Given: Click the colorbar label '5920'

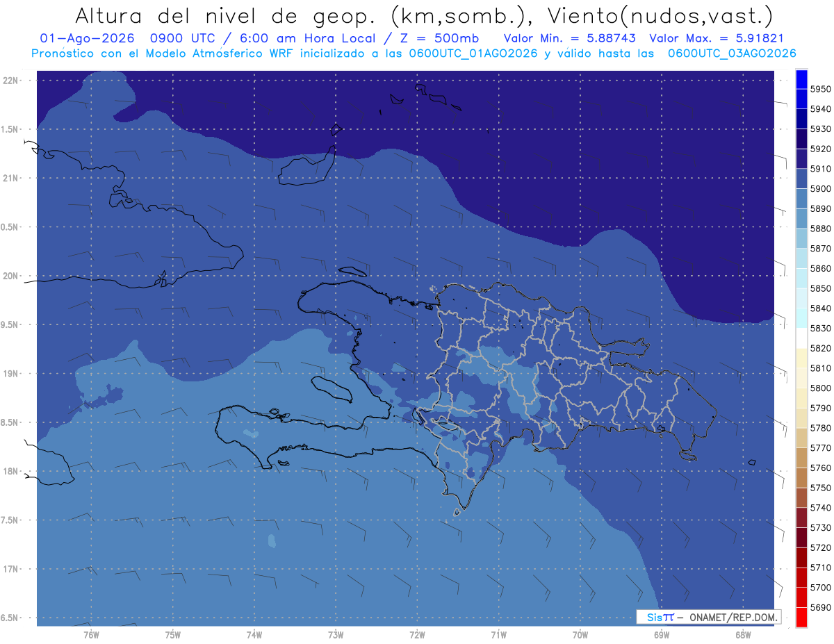Looking at the screenshot, I should (820, 149).
